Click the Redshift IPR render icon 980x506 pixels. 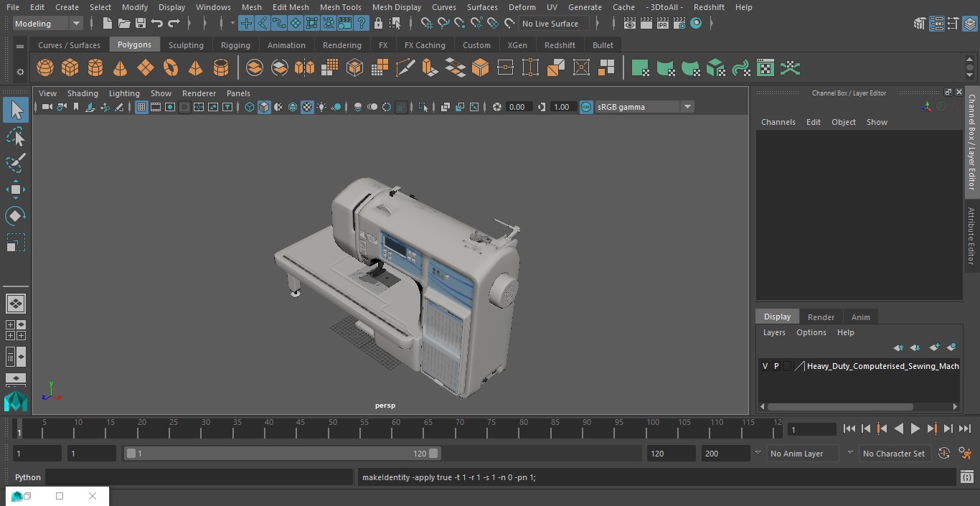pyautogui.click(x=662, y=24)
